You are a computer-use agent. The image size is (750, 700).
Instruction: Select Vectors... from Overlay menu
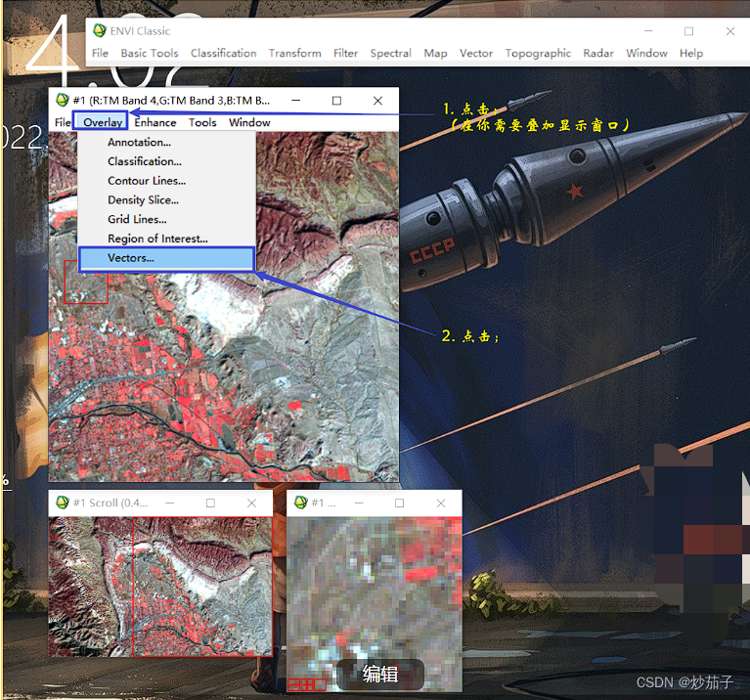point(166,259)
